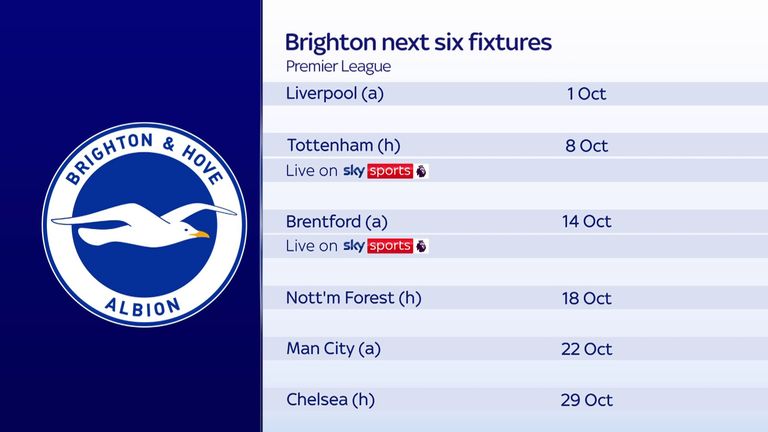Click the 8 Oct date
Viewport: 768px width, 432px height.
586,146
